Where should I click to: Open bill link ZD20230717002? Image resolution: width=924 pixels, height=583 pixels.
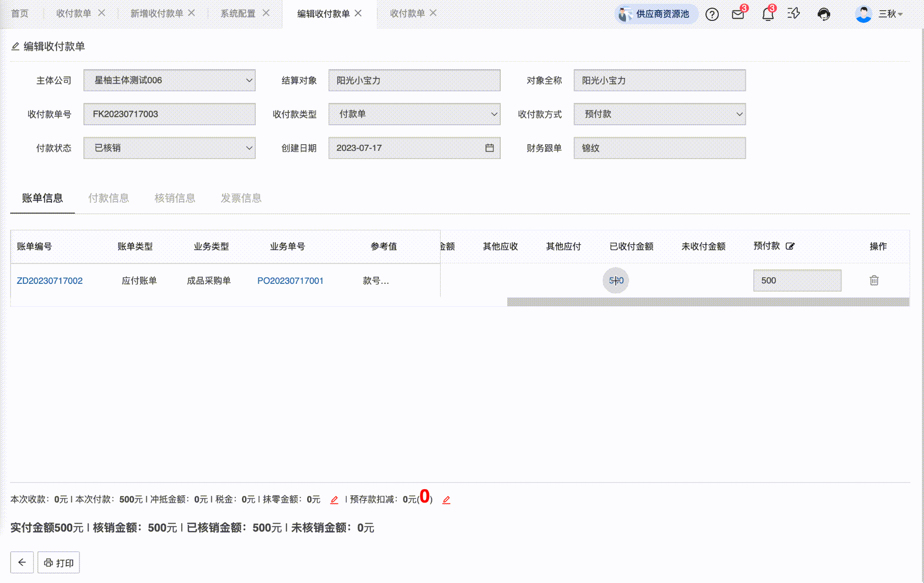pyautogui.click(x=49, y=281)
